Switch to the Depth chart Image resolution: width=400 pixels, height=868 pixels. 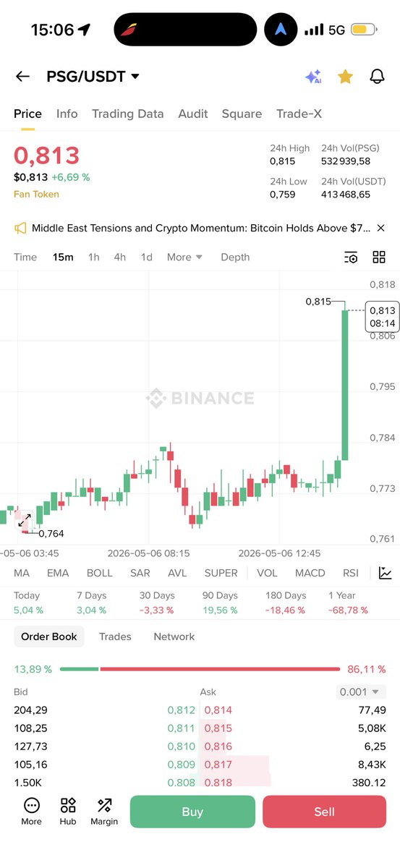[235, 257]
